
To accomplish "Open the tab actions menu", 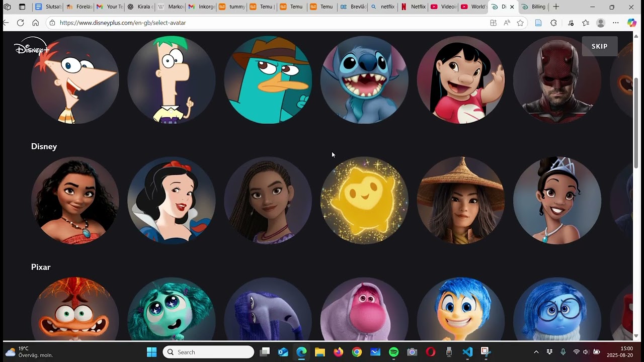I will coord(22,7).
